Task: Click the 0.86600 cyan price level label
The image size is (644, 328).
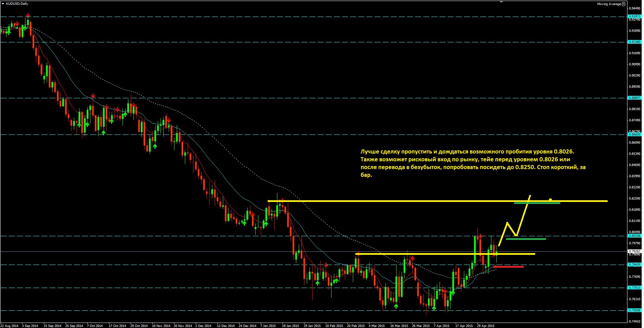Action: coord(635,135)
